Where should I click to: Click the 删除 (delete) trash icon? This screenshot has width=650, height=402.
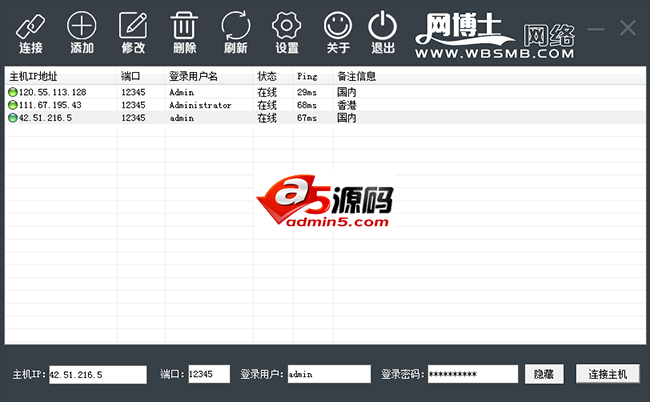click(x=184, y=26)
